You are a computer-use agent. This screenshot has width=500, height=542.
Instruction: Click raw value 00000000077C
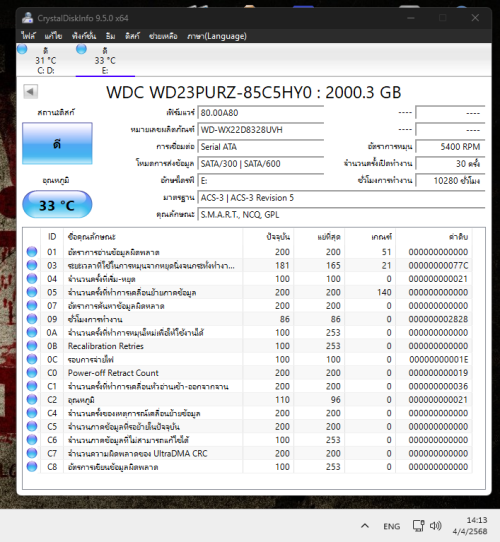pos(438,265)
